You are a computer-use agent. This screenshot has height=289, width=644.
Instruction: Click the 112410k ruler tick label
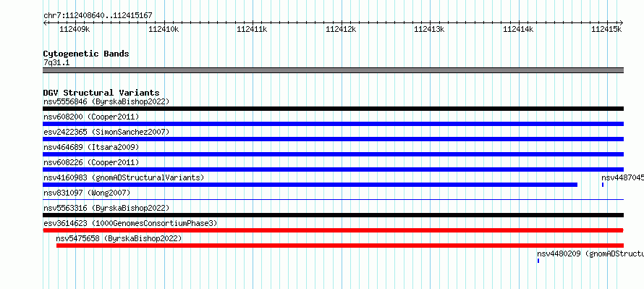pos(164,29)
